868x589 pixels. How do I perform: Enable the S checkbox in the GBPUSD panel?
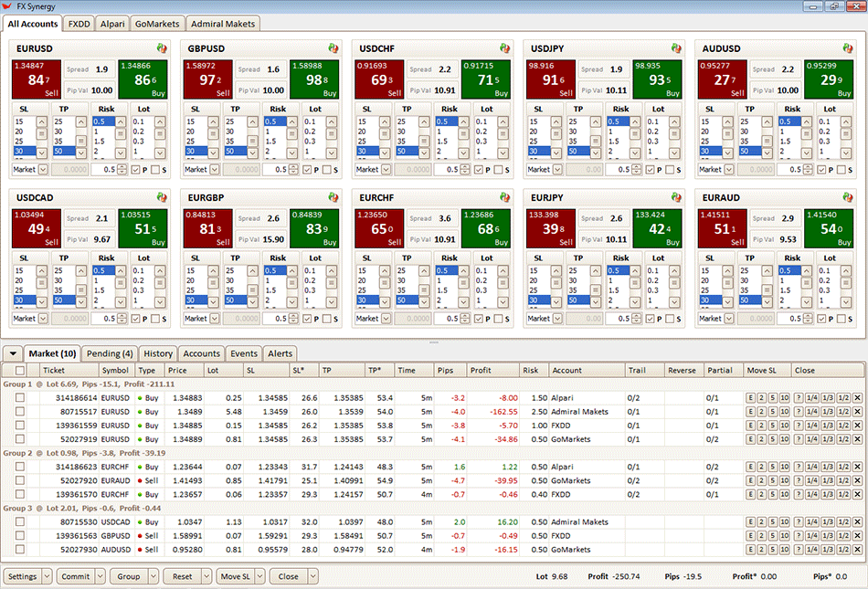[x=324, y=170]
